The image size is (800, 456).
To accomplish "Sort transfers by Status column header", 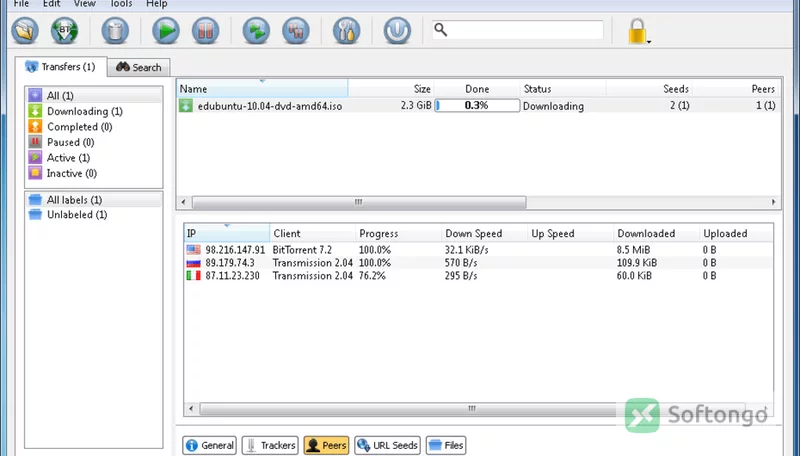I will (563, 89).
